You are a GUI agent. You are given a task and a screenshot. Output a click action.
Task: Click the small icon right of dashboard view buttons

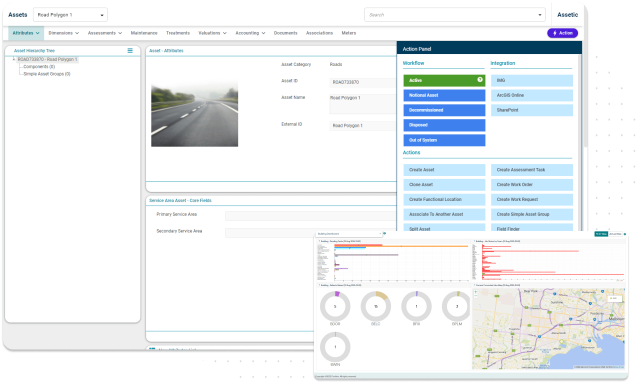(625, 234)
